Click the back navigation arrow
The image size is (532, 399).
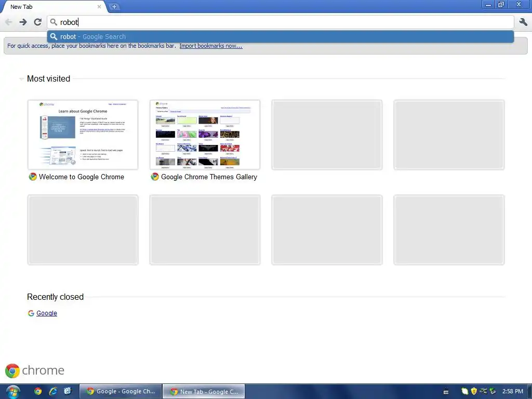[x=9, y=22]
